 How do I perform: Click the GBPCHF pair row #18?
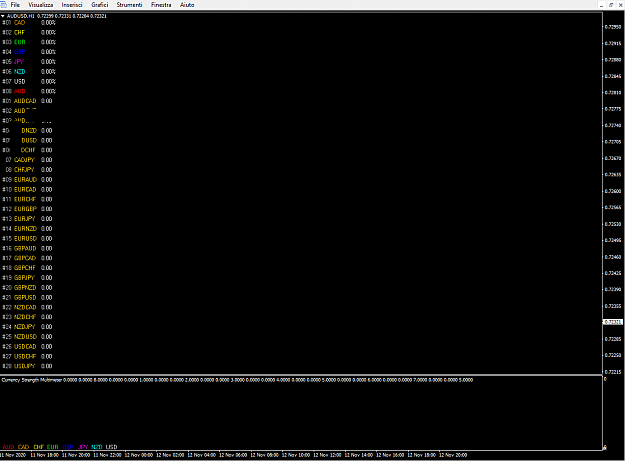[27, 268]
